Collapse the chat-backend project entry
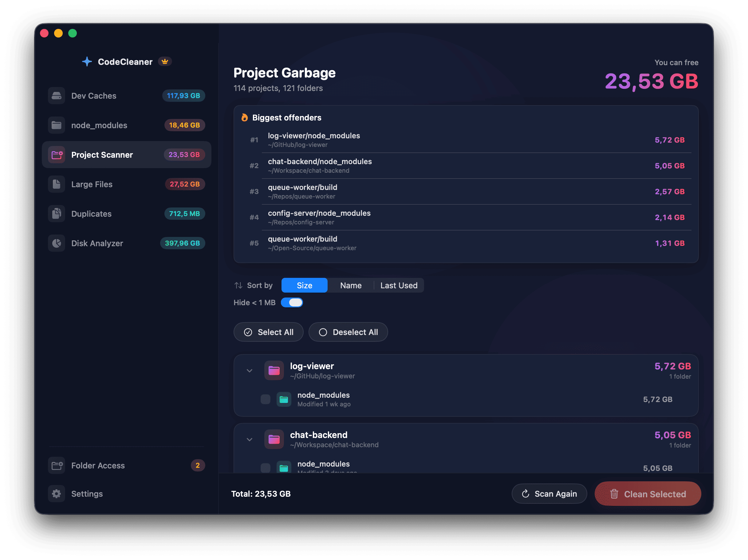 [x=250, y=440]
